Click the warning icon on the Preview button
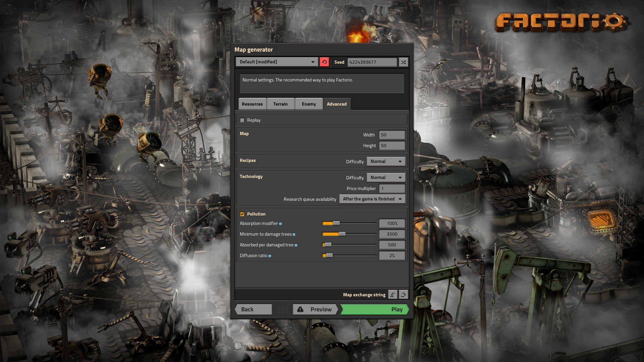This screenshot has width=644, height=362. tap(300, 309)
